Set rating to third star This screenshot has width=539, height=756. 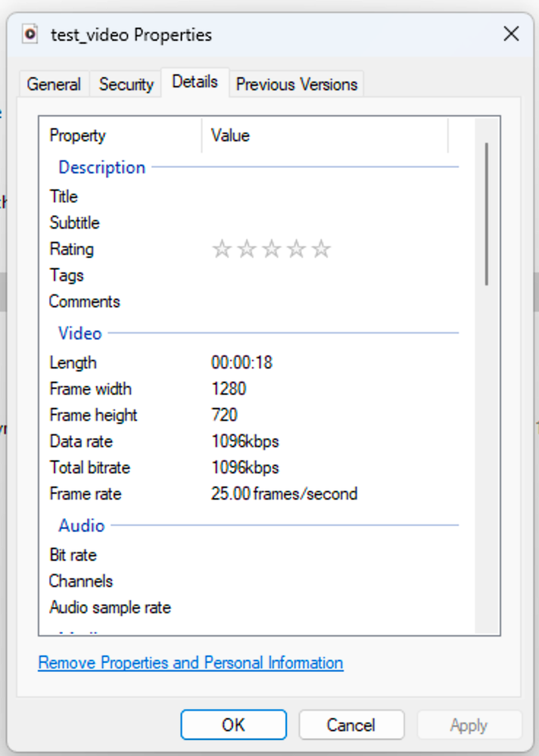tap(272, 249)
